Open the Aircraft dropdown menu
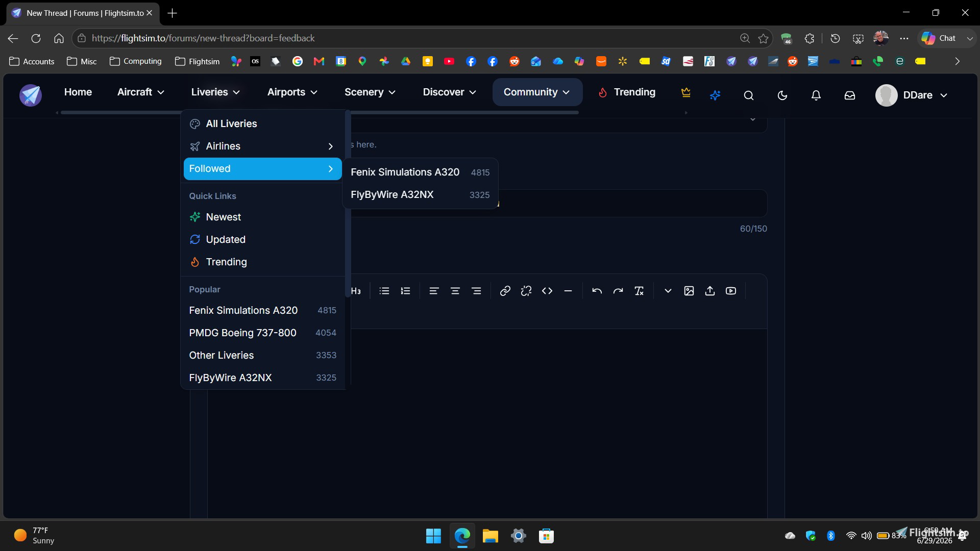 click(141, 92)
